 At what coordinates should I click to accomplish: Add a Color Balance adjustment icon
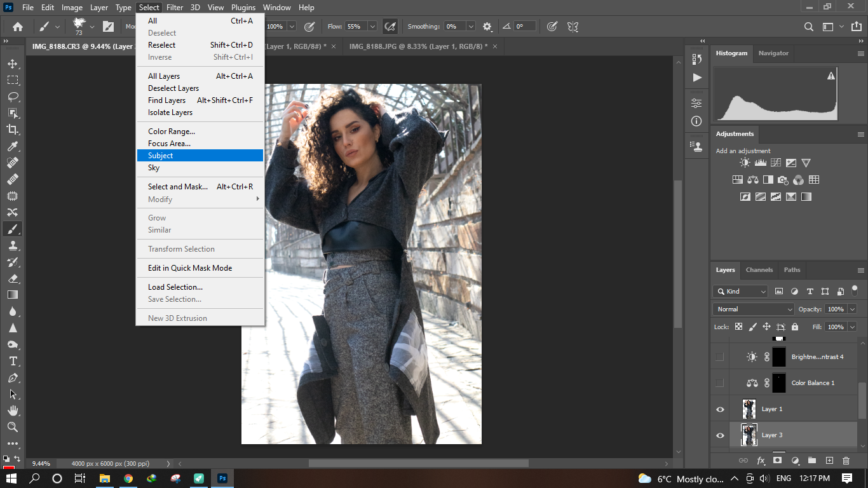click(753, 180)
